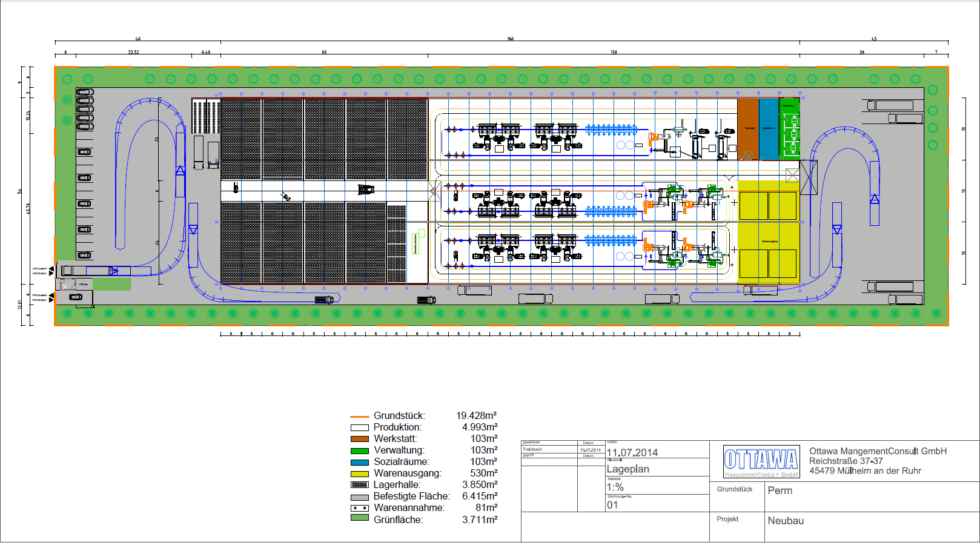980x554 pixels.
Task: Click the date 11.07.2014 in title block
Action: click(632, 453)
